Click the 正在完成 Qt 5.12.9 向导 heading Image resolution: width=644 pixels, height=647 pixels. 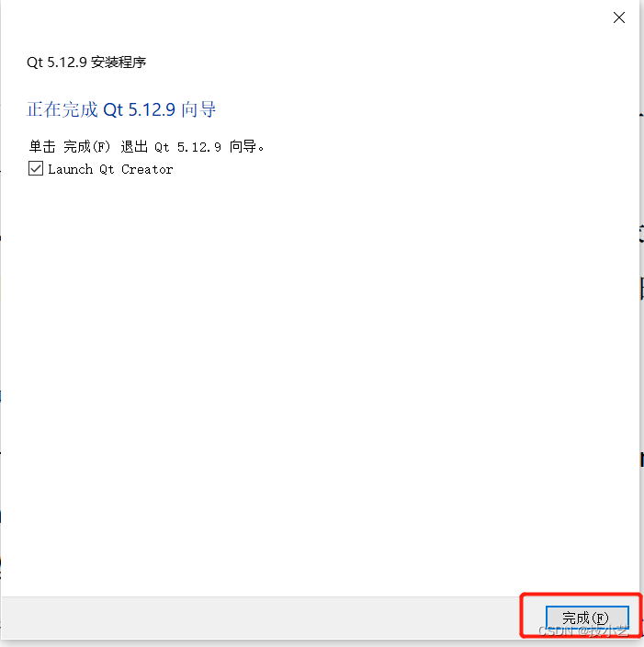pyautogui.click(x=121, y=109)
